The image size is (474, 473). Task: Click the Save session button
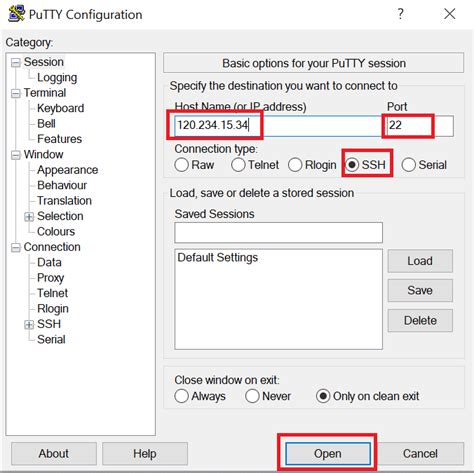click(x=420, y=290)
